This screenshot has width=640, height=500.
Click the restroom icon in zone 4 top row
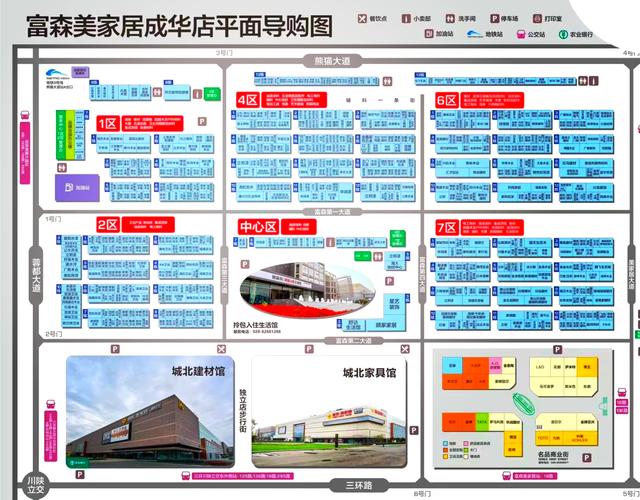tap(387, 81)
